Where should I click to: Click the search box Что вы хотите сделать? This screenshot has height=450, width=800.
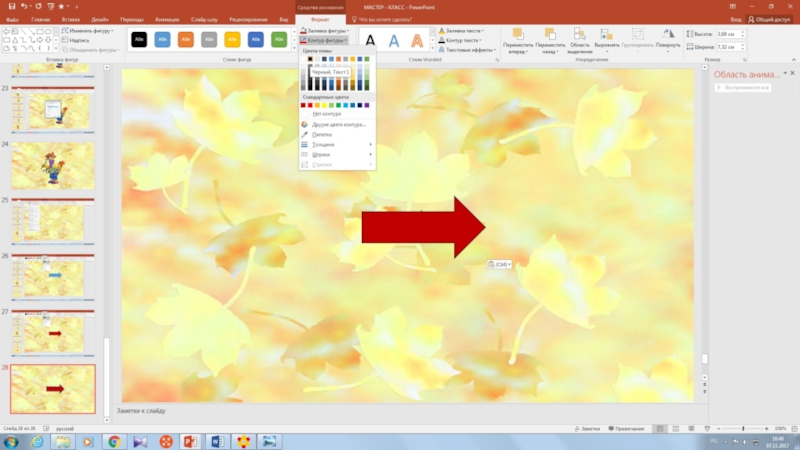(385, 19)
